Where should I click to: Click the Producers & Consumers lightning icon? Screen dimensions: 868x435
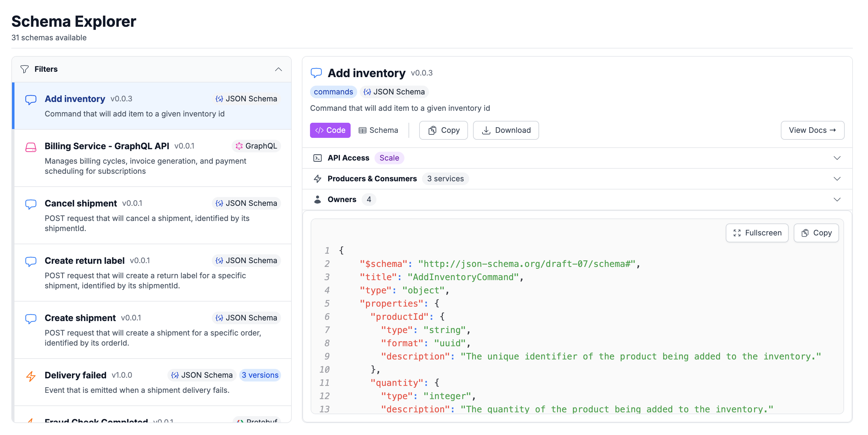(318, 179)
